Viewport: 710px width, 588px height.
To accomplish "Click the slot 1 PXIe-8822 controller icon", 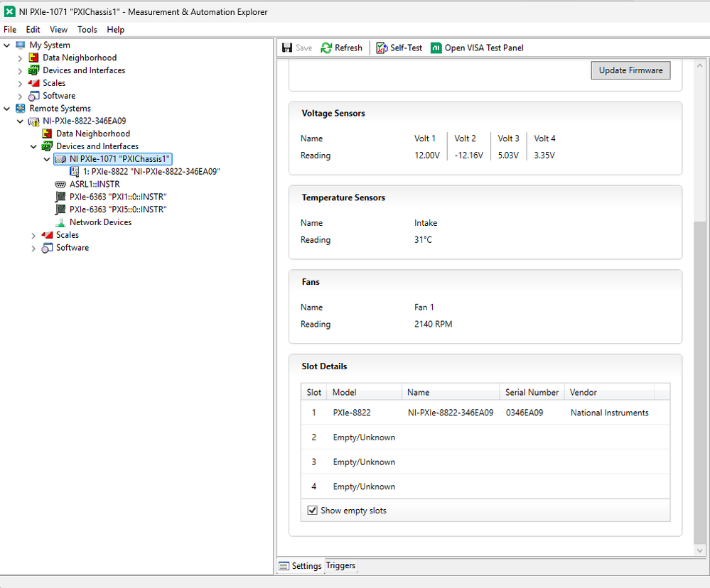I will [74, 172].
